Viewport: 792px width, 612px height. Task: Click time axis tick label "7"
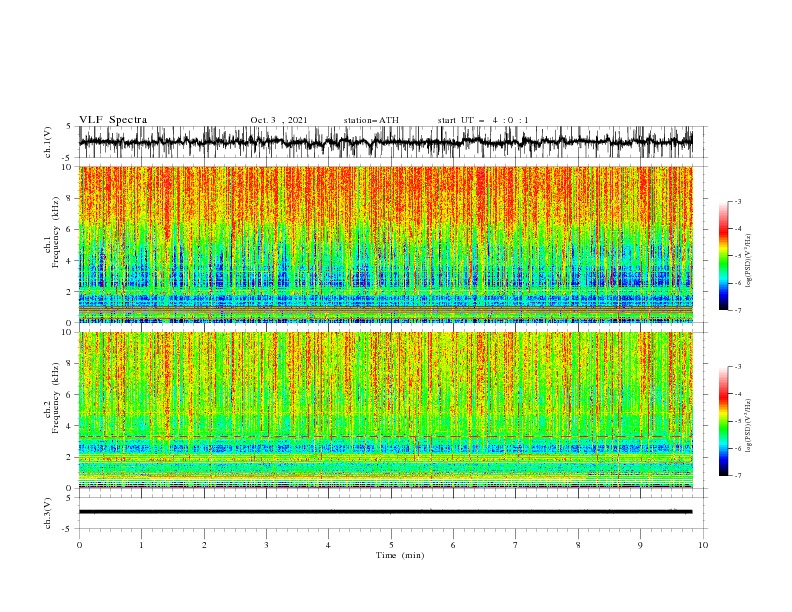[x=516, y=545]
